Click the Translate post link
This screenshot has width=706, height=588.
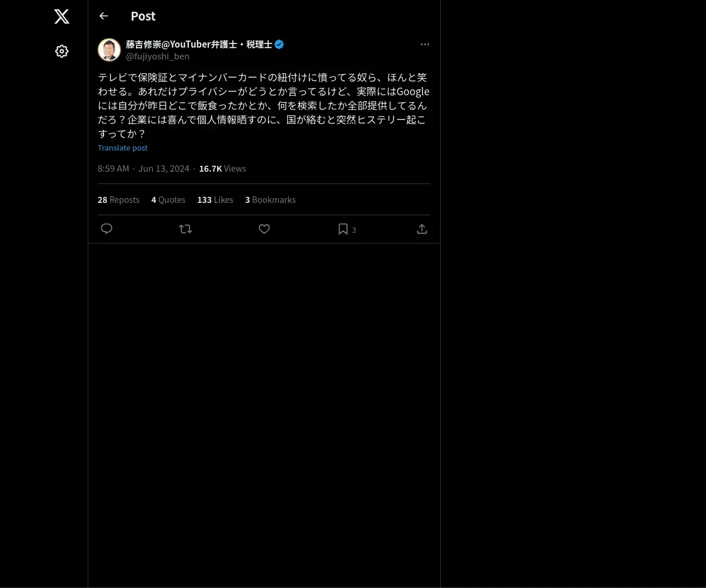tap(122, 148)
